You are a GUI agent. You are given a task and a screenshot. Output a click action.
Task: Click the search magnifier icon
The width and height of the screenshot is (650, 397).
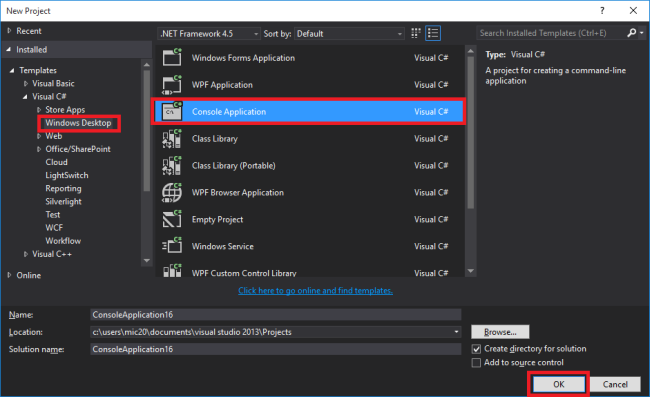point(632,33)
